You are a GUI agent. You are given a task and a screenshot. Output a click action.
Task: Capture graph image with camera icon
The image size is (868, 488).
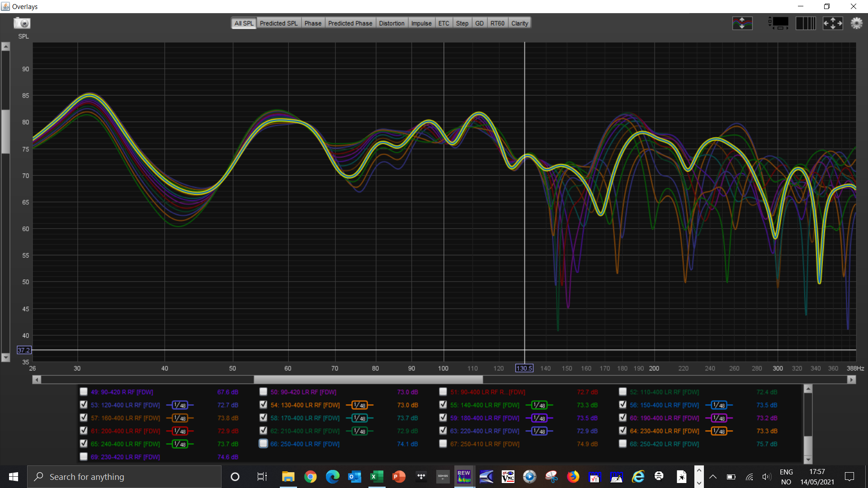click(x=22, y=23)
